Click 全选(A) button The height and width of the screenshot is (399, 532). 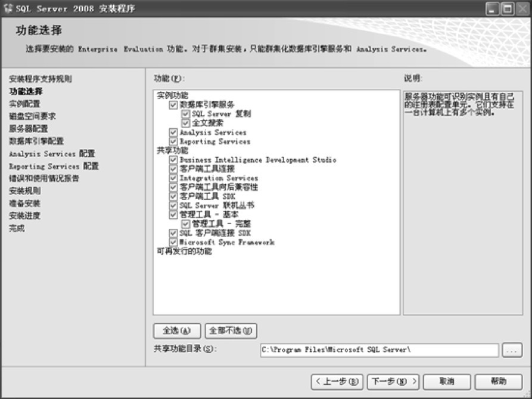pyautogui.click(x=177, y=331)
